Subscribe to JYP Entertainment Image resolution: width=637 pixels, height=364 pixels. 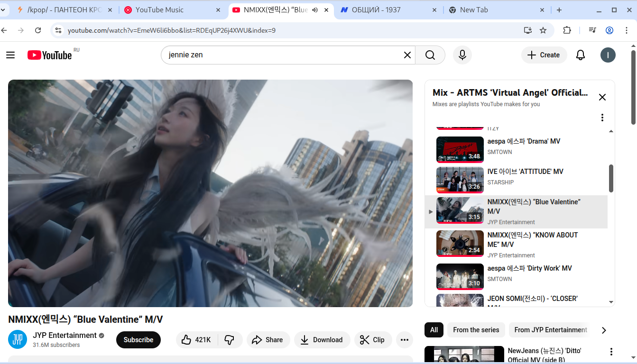click(x=138, y=340)
